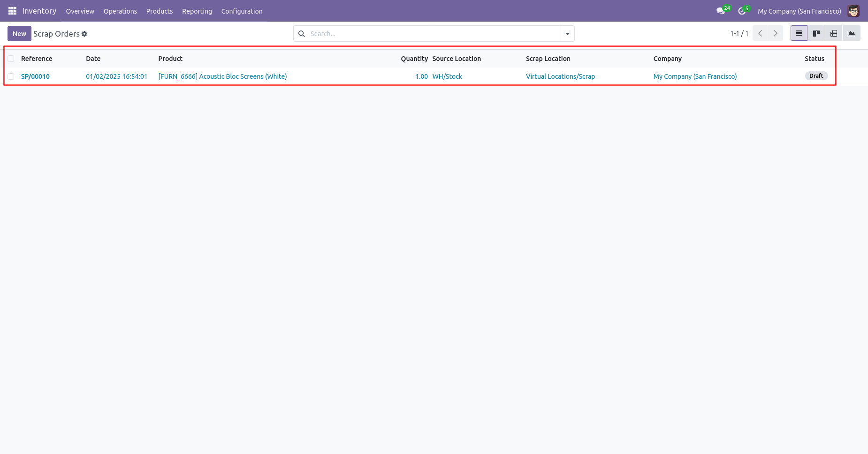Go to previous page of records
This screenshot has height=454, width=868.
[x=760, y=33]
